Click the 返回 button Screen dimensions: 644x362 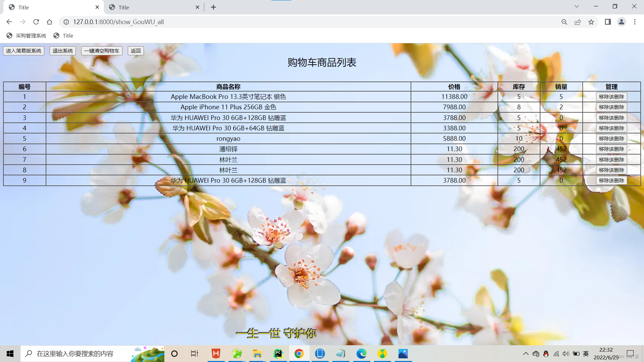(136, 51)
